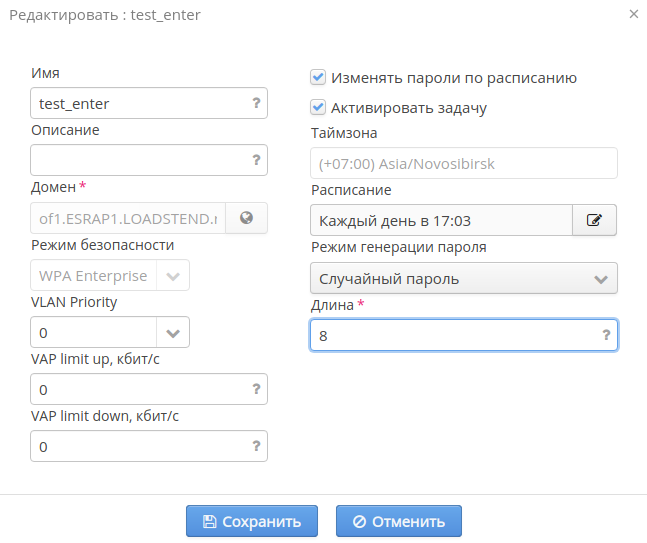Click the Длина input field with value 8
Viewport: 647px width, 543px height.
[455, 336]
